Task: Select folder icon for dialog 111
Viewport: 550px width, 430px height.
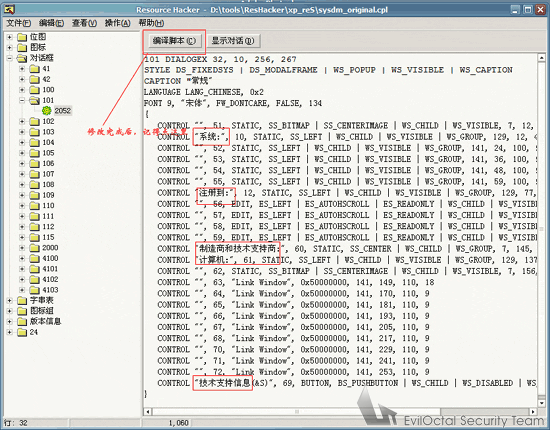Action: pyautogui.click(x=34, y=216)
